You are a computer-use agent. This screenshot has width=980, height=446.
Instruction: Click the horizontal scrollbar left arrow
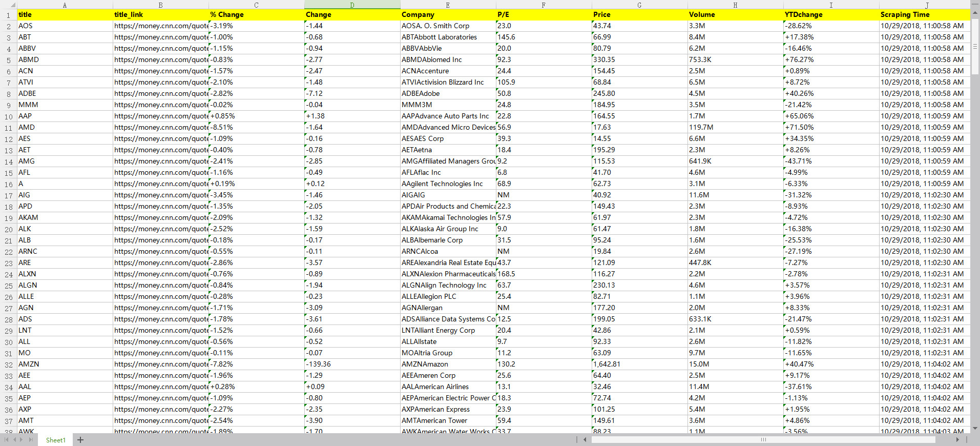point(585,439)
